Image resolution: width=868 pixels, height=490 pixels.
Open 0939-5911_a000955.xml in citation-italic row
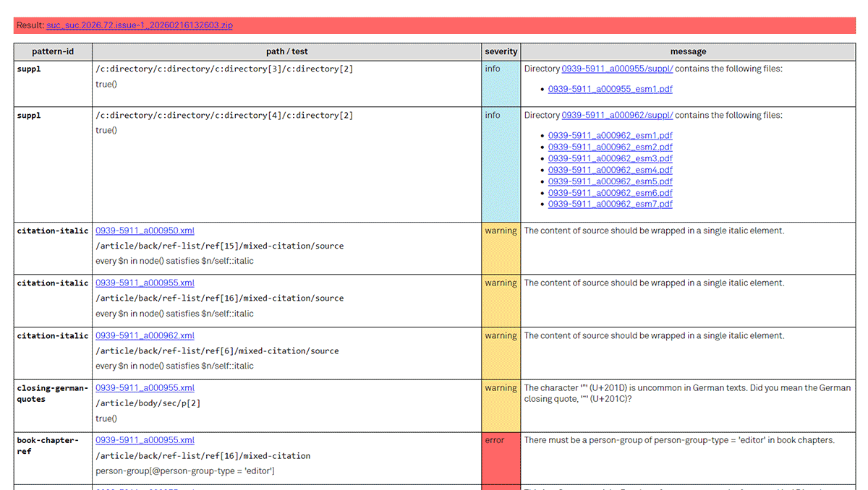[145, 283]
